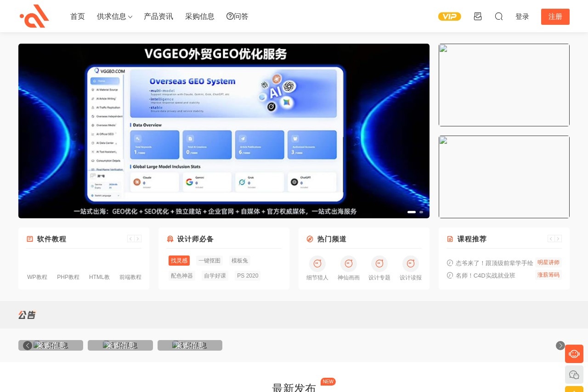Image resolution: width=588 pixels, height=392 pixels.
Task: Click the 公告 heading text
Action: click(27, 315)
